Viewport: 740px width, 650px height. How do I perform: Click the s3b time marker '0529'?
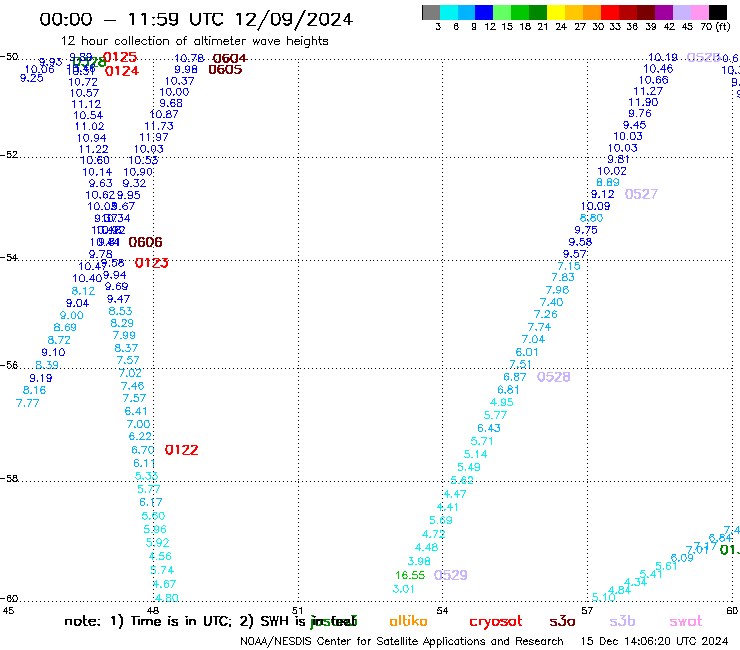coord(450,575)
